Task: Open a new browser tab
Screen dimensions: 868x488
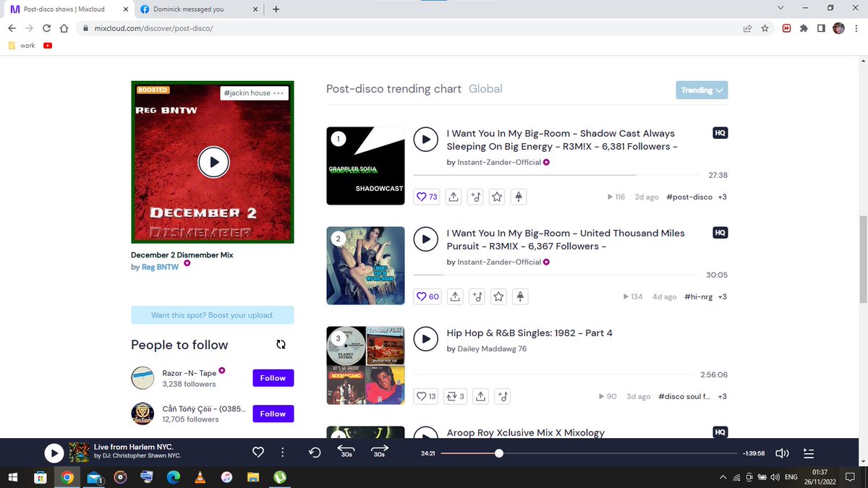Action: [x=276, y=9]
